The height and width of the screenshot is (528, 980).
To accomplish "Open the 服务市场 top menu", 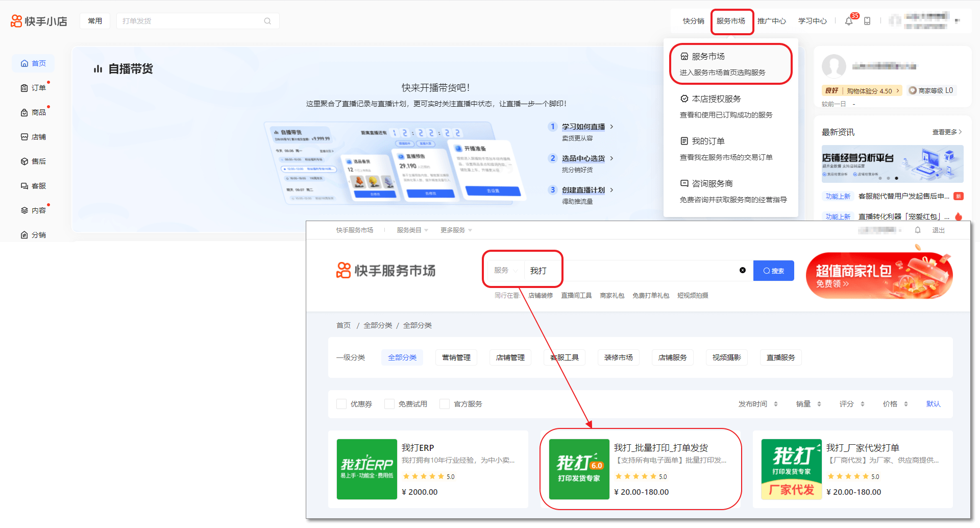I will [731, 21].
